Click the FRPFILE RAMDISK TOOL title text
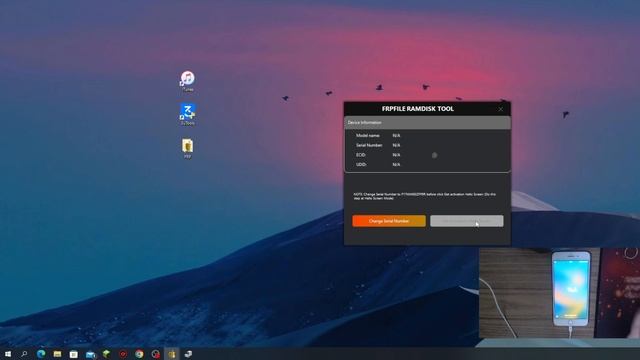The height and width of the screenshot is (360, 640). pos(418,109)
